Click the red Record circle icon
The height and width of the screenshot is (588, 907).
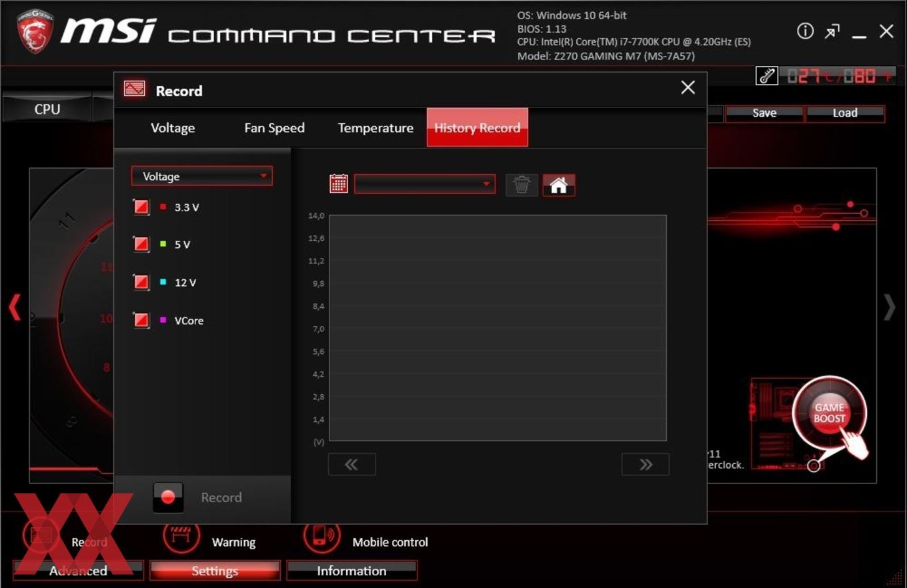[x=168, y=497]
